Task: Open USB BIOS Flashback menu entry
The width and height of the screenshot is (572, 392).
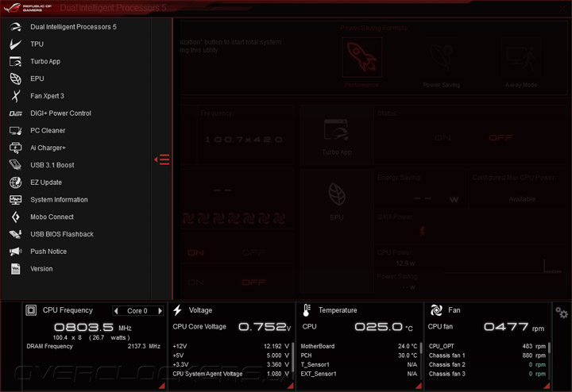Action: pyautogui.click(x=62, y=234)
